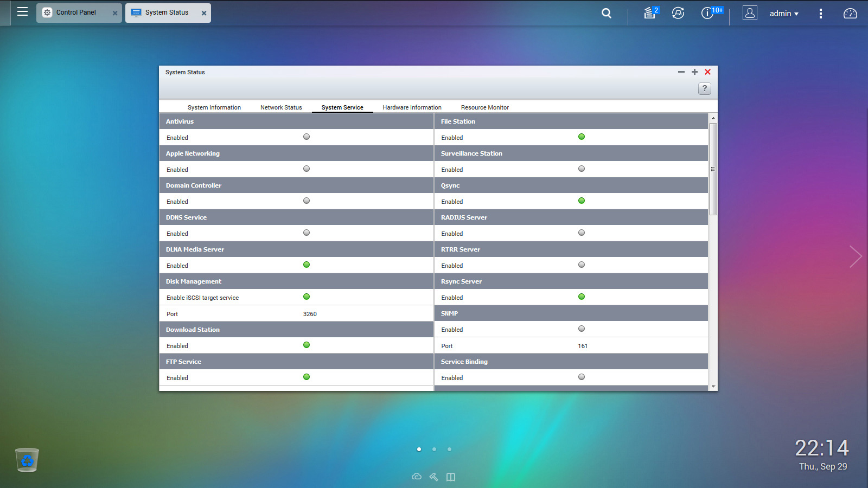
Task: Click the iSCSI target service indicator
Action: tap(307, 297)
